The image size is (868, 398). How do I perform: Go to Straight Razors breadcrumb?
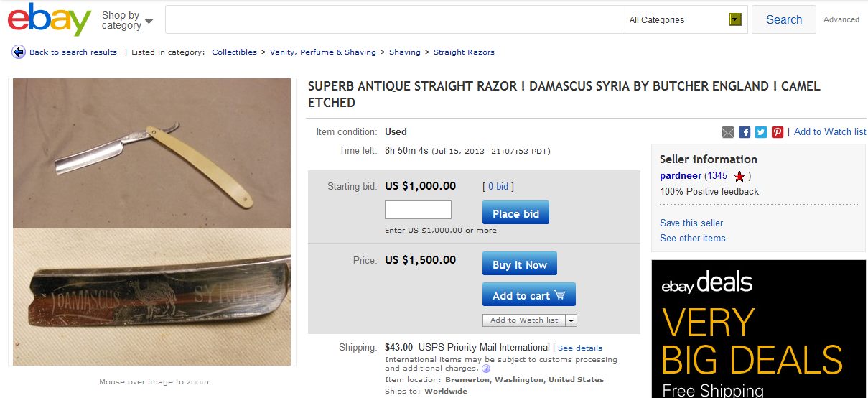pos(464,52)
